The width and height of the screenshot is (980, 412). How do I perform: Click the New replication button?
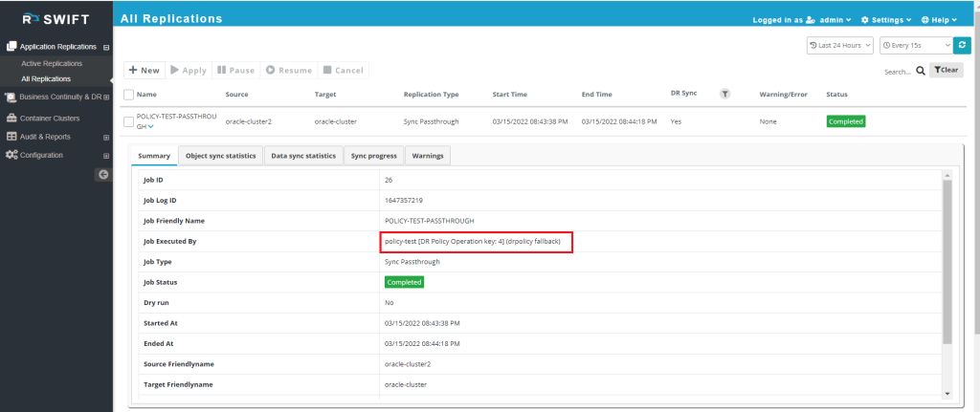(x=145, y=71)
